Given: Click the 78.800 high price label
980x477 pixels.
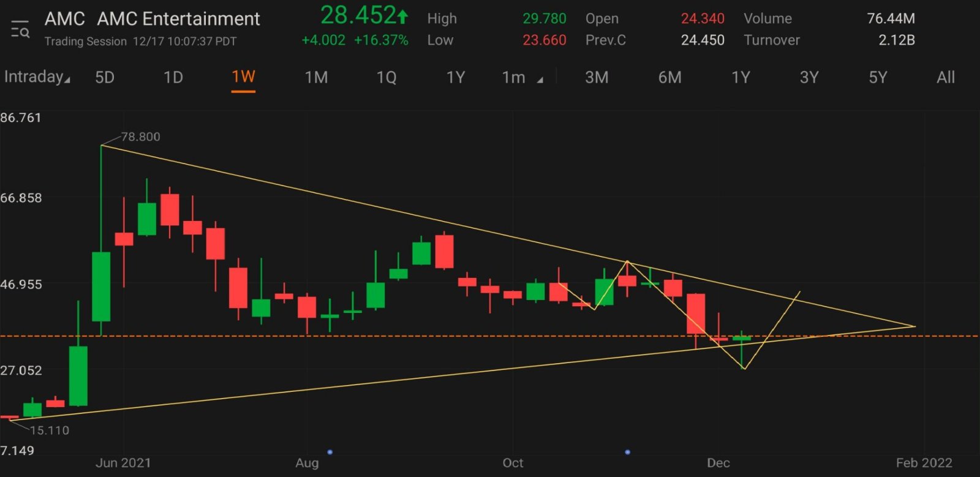Looking at the screenshot, I should (140, 137).
